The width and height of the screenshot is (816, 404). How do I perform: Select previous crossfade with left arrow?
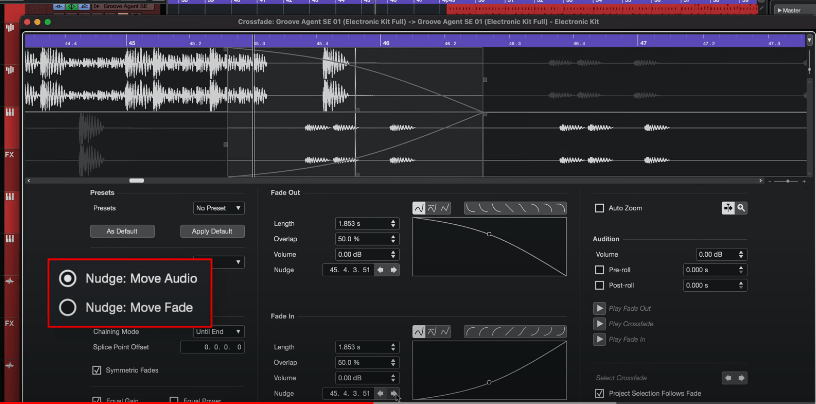tap(729, 377)
